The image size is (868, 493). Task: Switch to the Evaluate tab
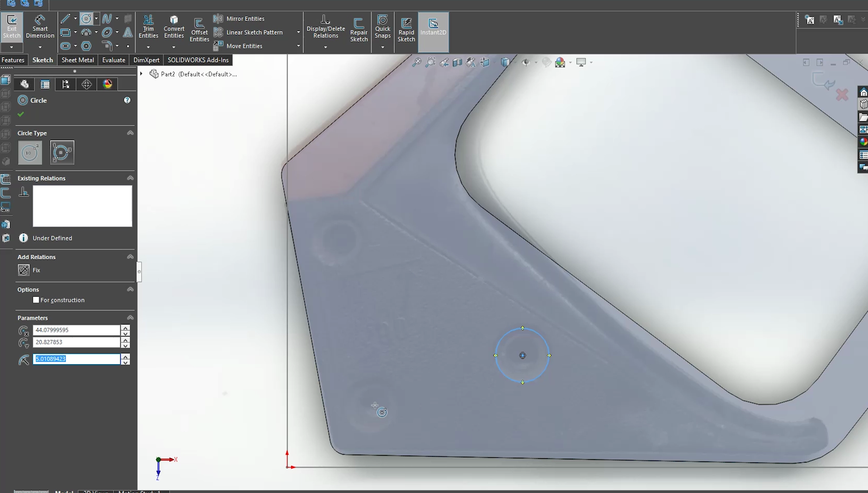113,60
